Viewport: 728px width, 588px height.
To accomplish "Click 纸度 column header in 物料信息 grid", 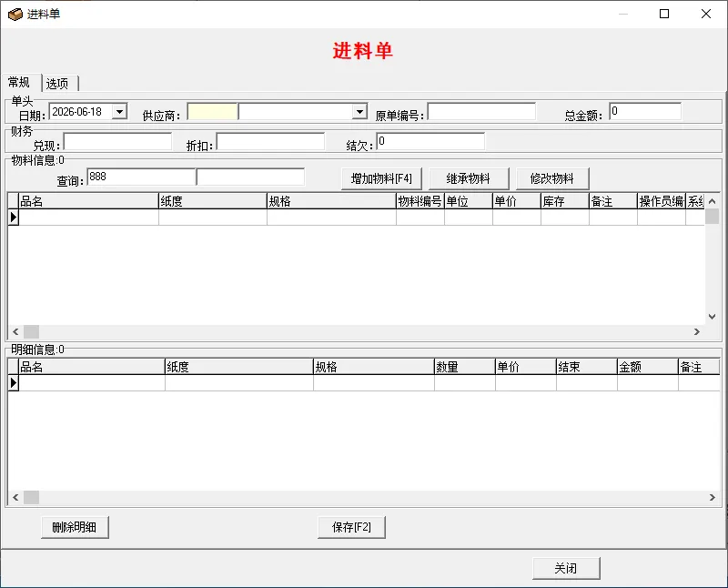I will coord(213,201).
